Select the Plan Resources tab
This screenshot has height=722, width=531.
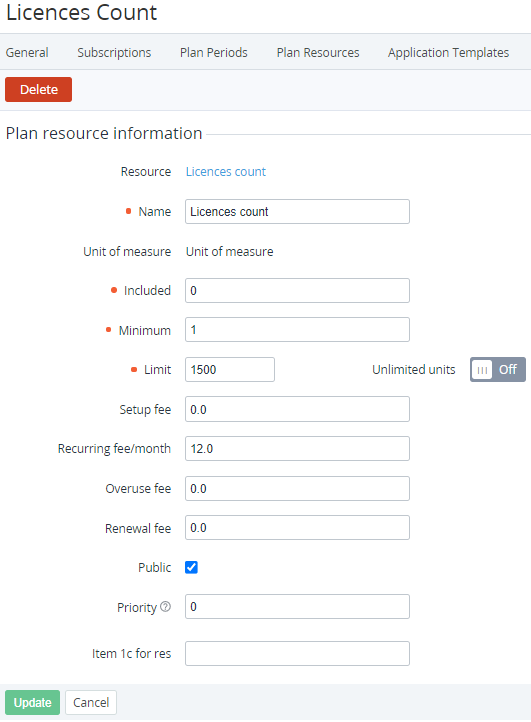(318, 52)
